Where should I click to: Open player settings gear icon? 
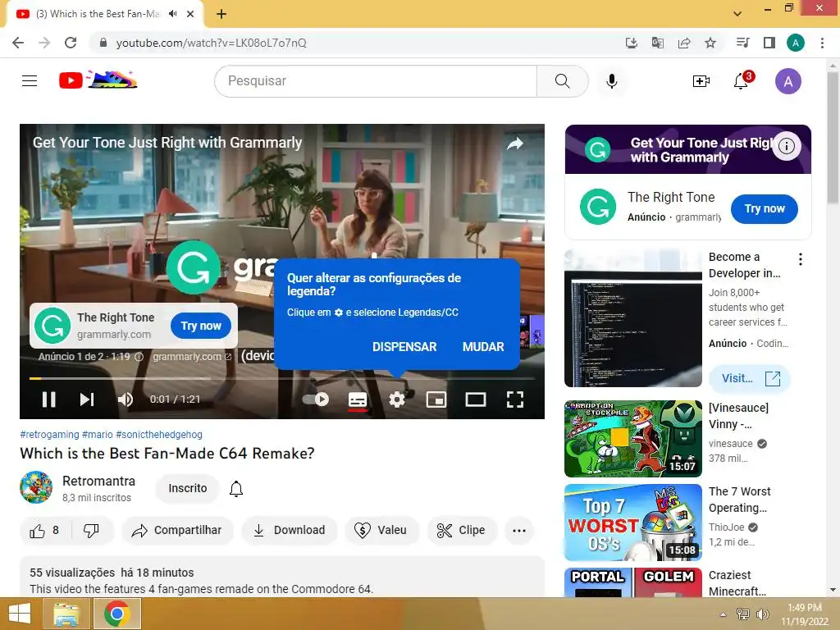tap(397, 399)
